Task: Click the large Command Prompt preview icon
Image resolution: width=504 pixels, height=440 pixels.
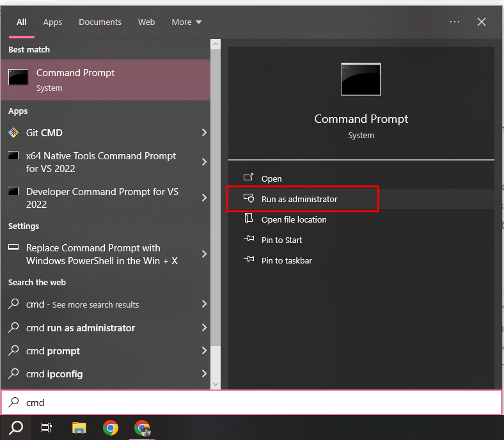Action: coord(361,79)
